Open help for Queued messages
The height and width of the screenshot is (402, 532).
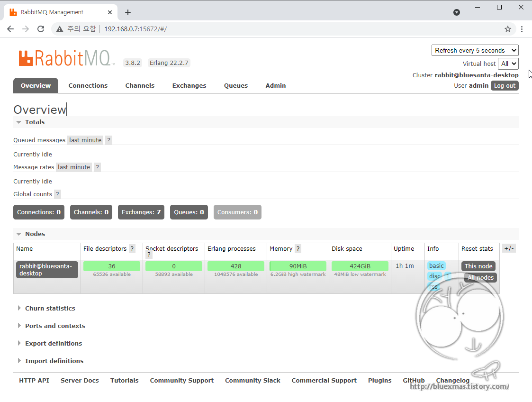pos(108,140)
